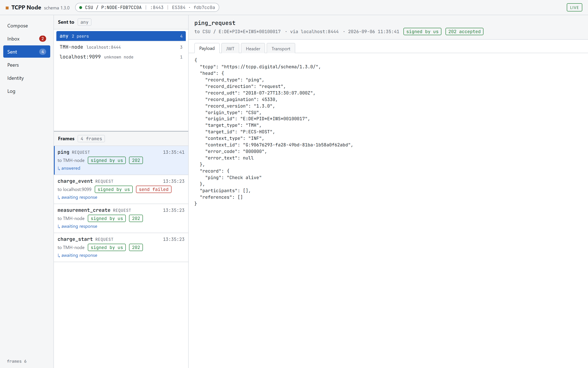Switch to the Header tab
The height and width of the screenshot is (368, 588).
pos(253,48)
